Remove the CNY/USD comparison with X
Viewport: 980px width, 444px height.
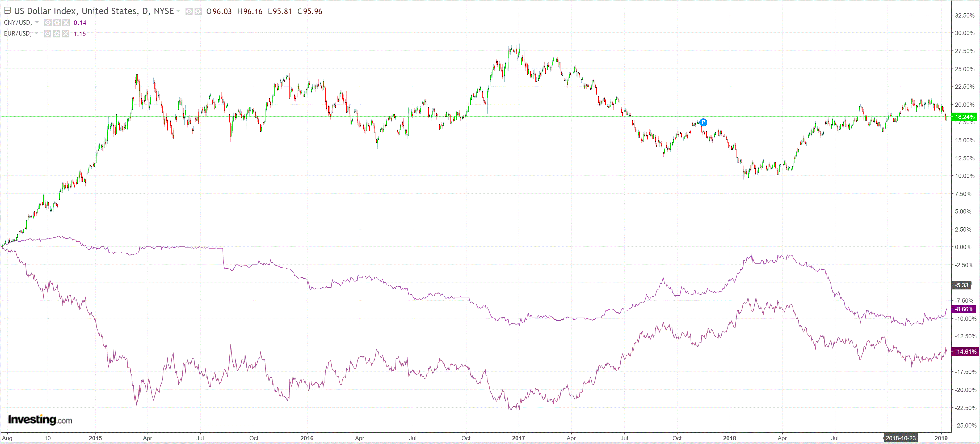click(66, 23)
